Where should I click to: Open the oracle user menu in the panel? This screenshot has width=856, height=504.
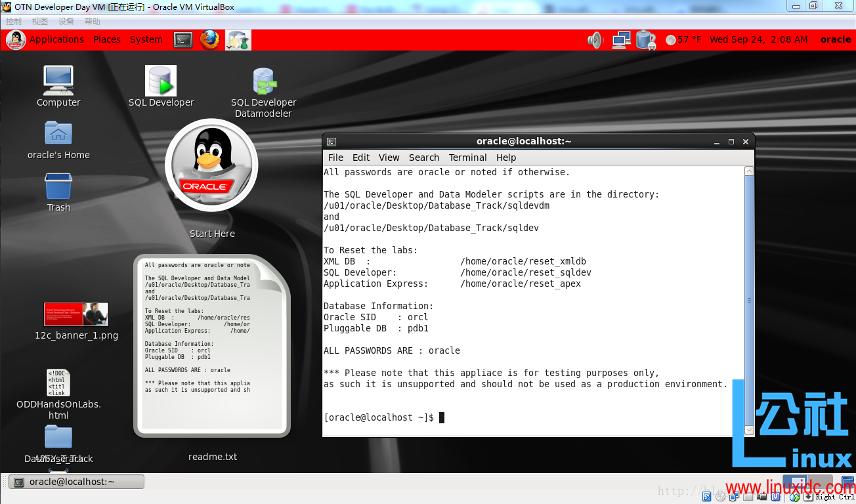click(x=835, y=39)
